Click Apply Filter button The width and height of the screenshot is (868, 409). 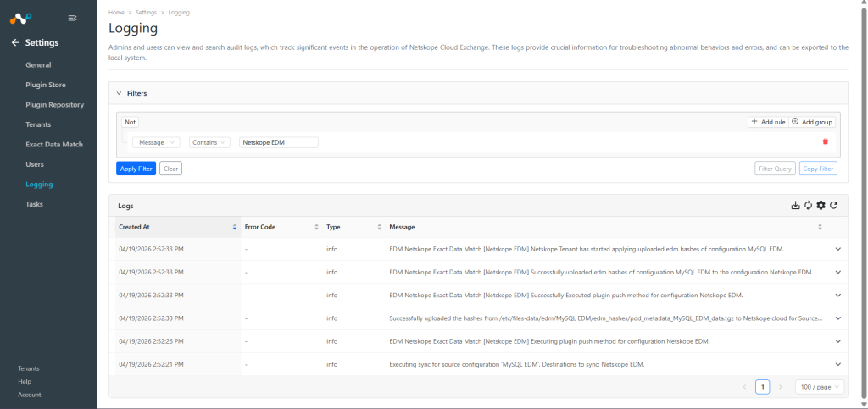[136, 169]
